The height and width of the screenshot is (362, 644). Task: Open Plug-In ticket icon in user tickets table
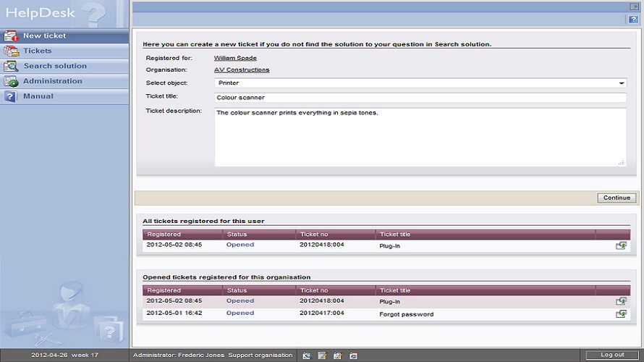tap(621, 245)
